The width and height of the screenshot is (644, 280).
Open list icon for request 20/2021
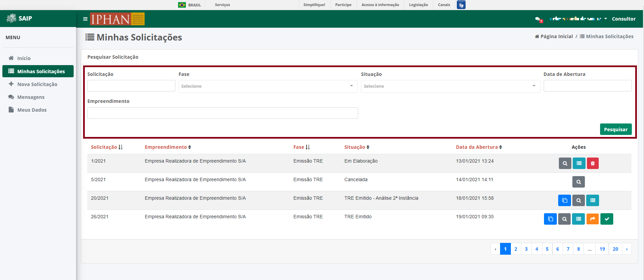click(593, 200)
